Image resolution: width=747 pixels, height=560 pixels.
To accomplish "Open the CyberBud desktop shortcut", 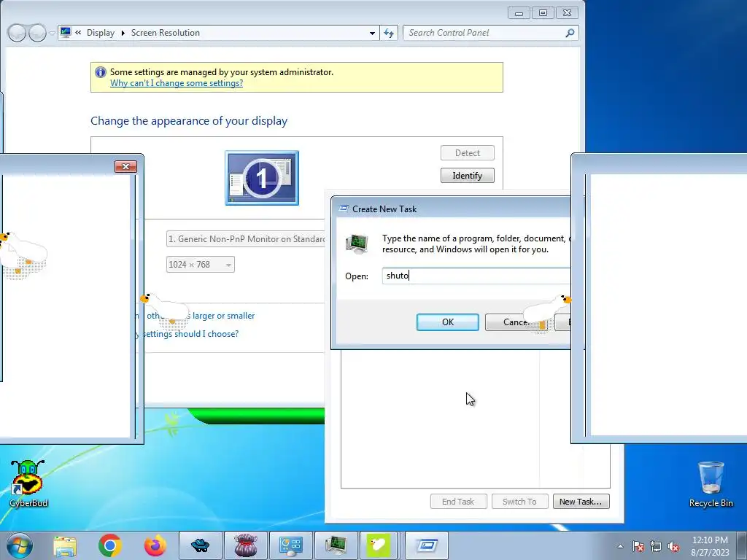I will tap(28, 484).
